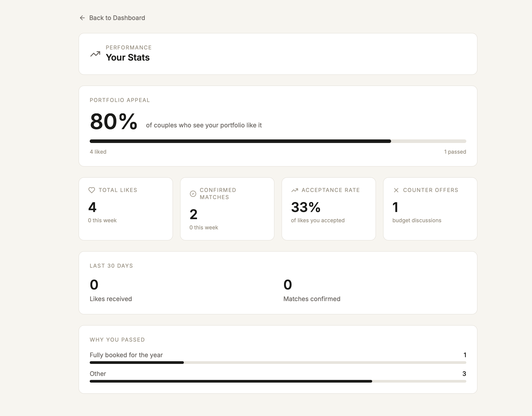Viewport: 532px width, 416px height.
Task: Click the 80% portfolio appeal figure
Action: coord(114,122)
